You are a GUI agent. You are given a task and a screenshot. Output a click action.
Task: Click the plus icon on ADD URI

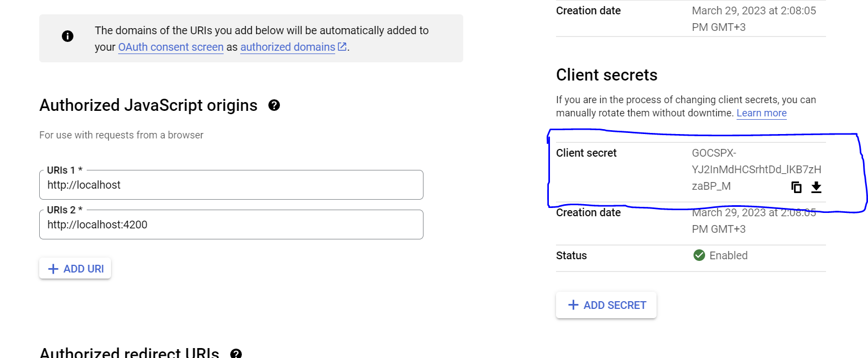[54, 269]
